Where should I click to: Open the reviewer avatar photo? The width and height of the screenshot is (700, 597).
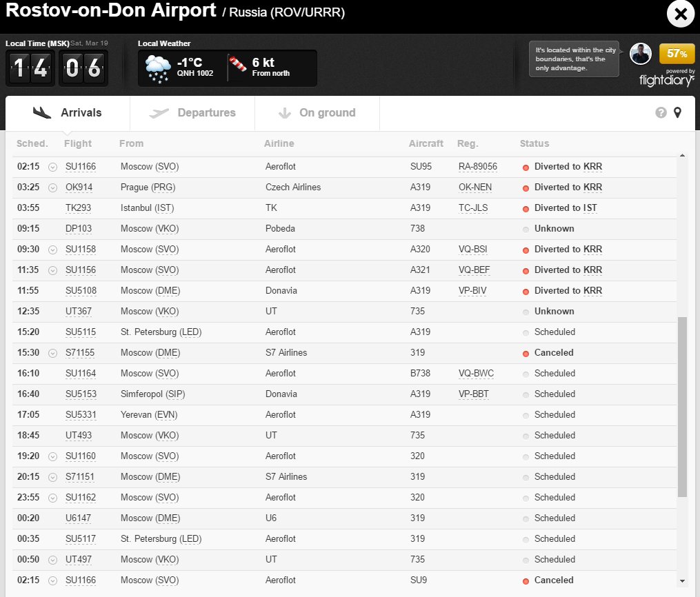coord(640,54)
